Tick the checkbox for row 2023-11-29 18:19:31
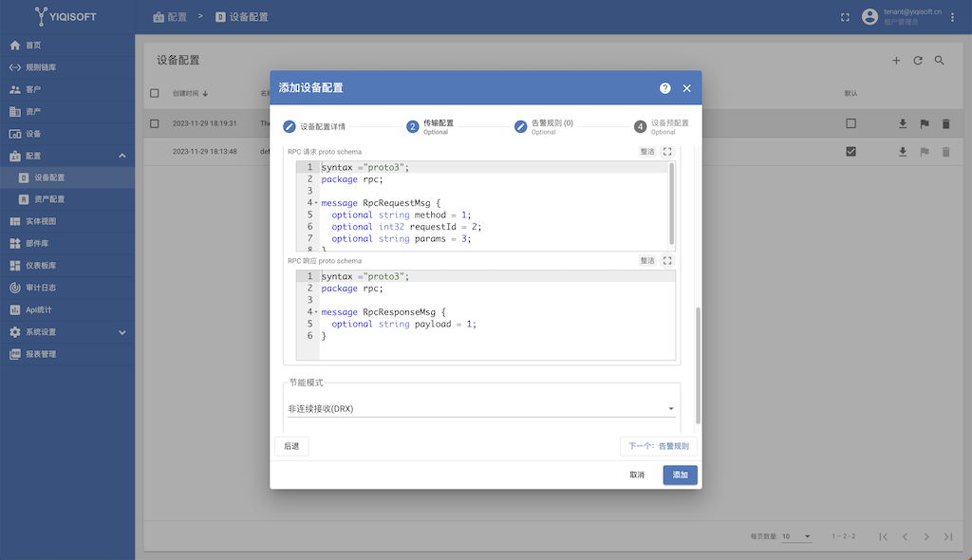 click(x=155, y=123)
